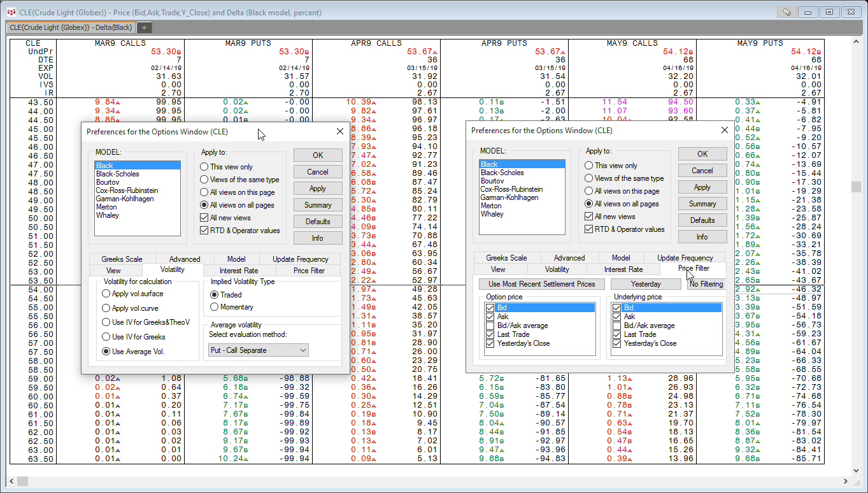Open Update Frequency tab in Price Filter dialog
Viewport: 868px width, 493px height.
(x=685, y=258)
